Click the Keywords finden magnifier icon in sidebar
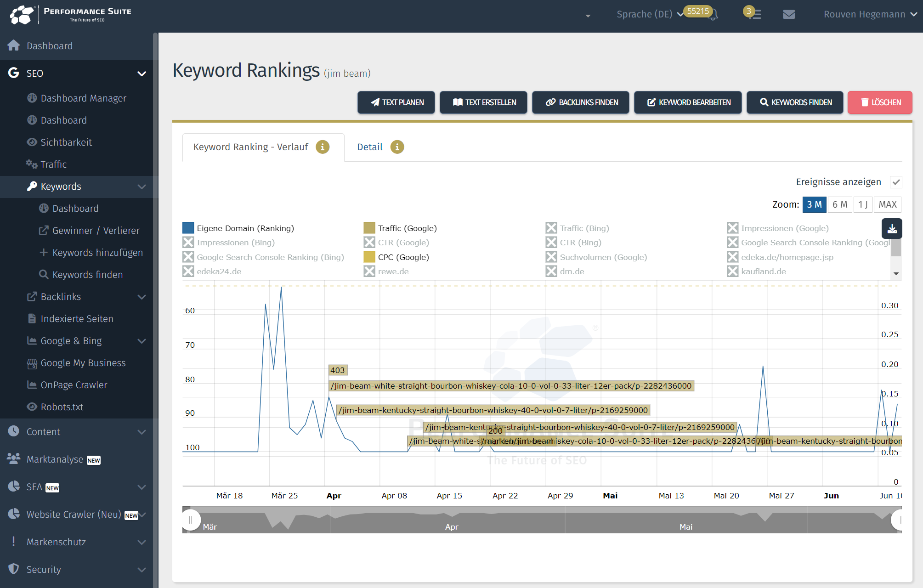The height and width of the screenshot is (588, 923). point(44,274)
